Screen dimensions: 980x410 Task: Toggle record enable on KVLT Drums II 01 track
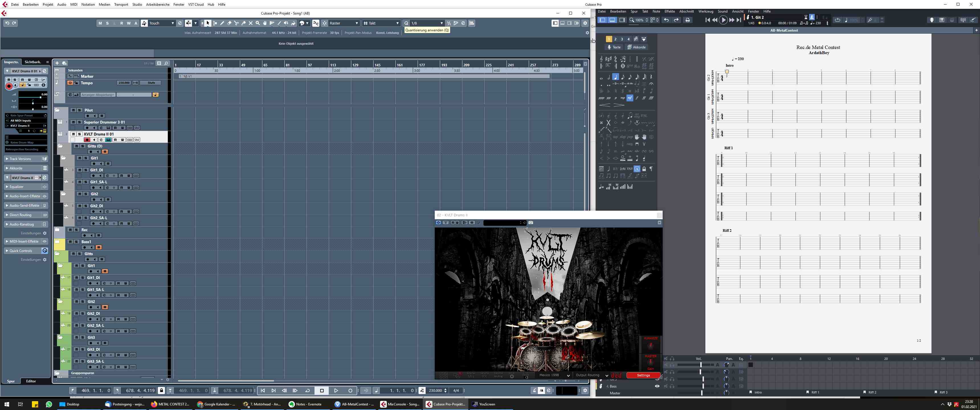click(x=87, y=140)
